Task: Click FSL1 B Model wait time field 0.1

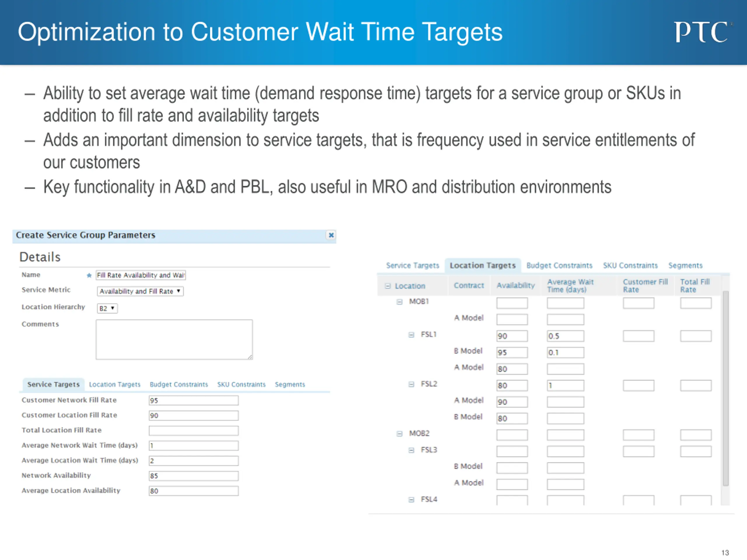Action: click(565, 352)
